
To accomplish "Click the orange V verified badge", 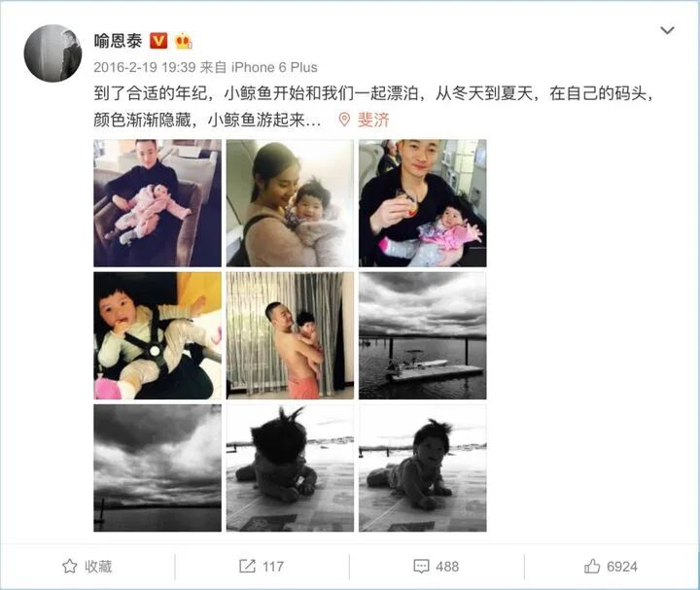I will pos(158,41).
